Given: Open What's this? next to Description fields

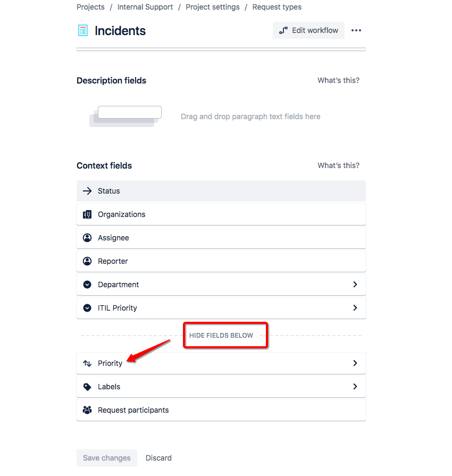Looking at the screenshot, I should (339, 80).
